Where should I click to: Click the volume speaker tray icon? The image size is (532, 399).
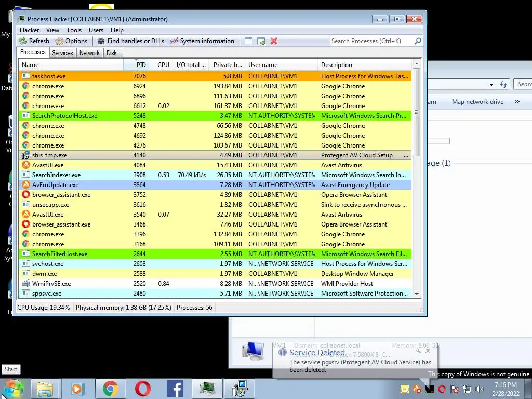tap(480, 389)
